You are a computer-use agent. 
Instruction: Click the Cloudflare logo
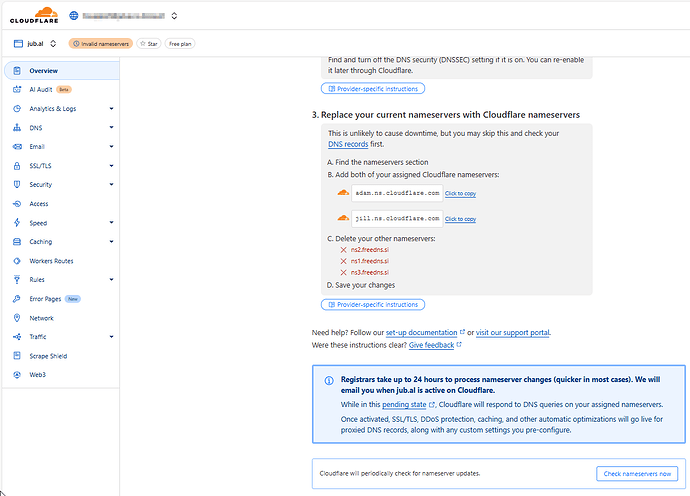34,15
